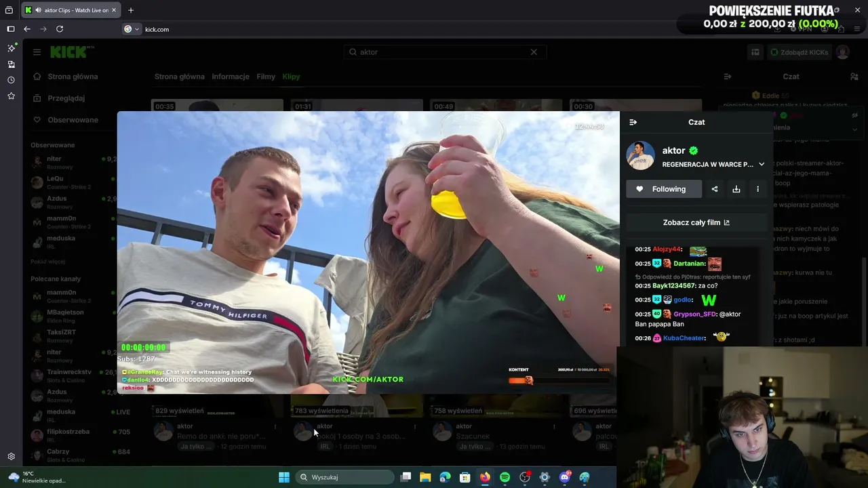This screenshot has height=488, width=868.
Task: Collapse the background stream chat panel
Action: click(728, 77)
